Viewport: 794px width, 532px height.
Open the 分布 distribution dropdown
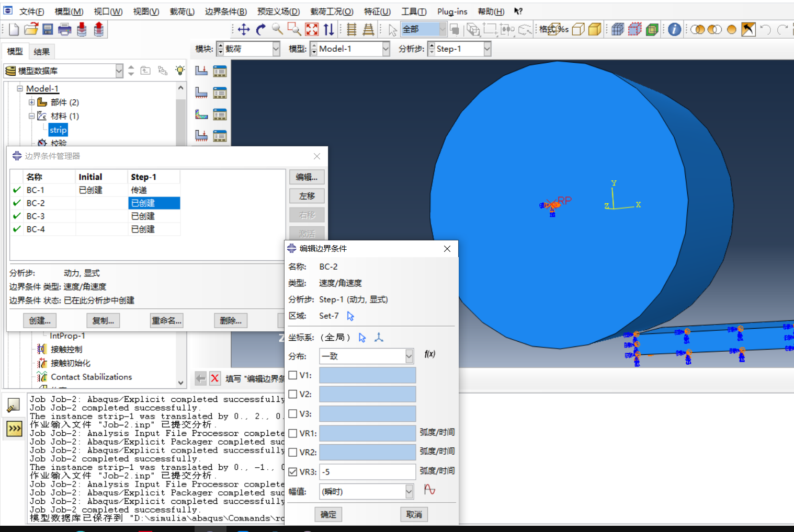(409, 356)
